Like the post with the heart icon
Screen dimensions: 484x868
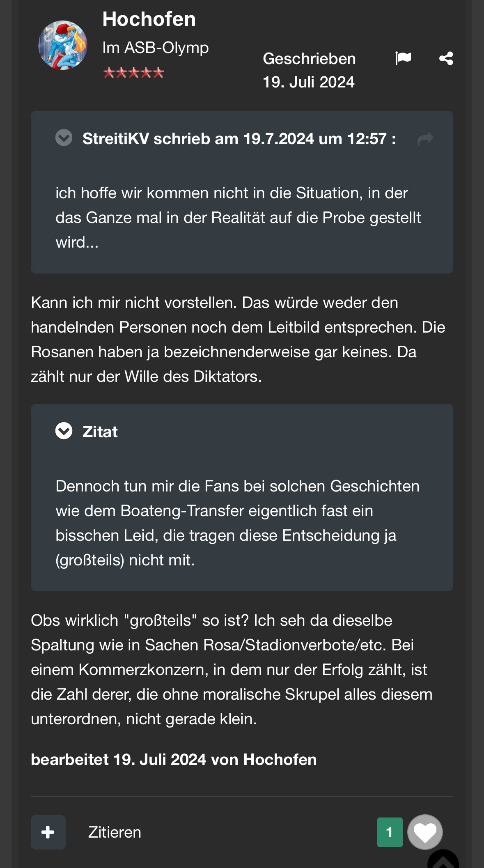tap(425, 832)
